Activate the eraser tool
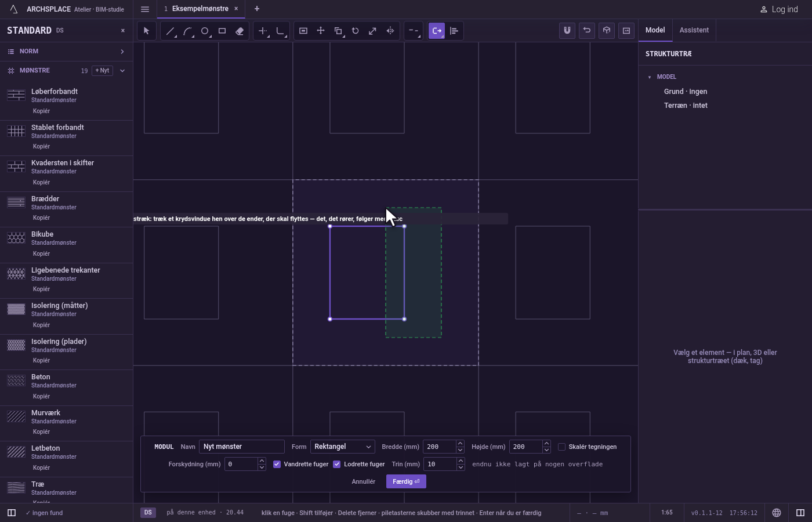812x522 pixels. (x=240, y=31)
